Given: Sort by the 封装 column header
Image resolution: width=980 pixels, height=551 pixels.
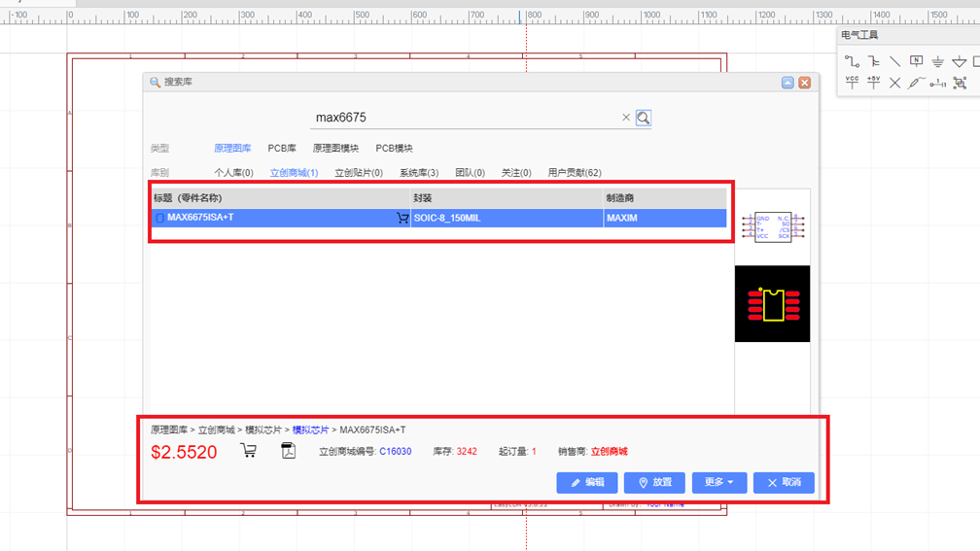Looking at the screenshot, I should pos(507,198).
